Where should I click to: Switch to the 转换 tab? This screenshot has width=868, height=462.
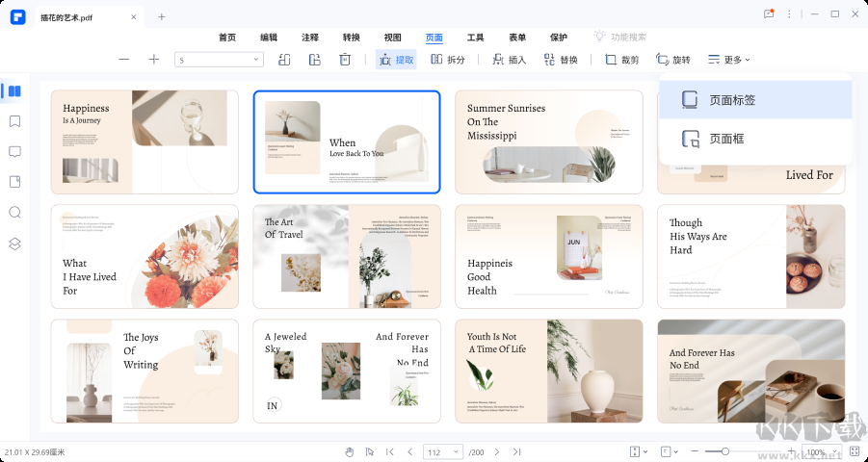[352, 38]
